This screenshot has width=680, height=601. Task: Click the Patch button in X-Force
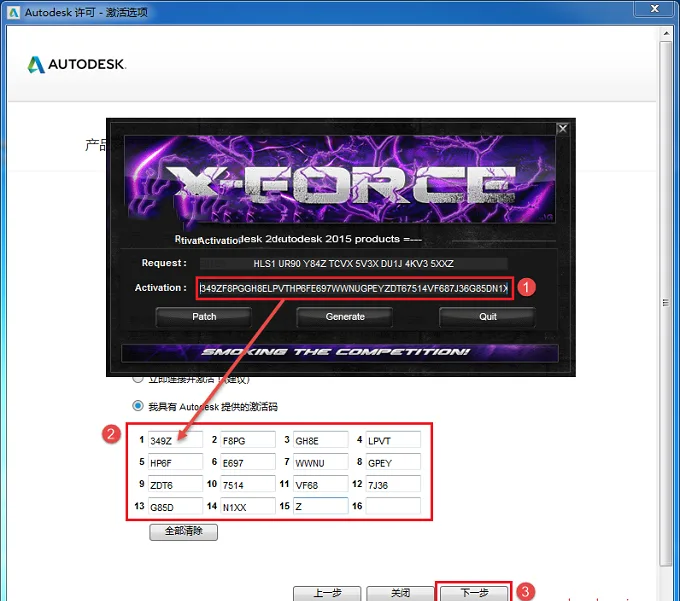pyautogui.click(x=203, y=317)
